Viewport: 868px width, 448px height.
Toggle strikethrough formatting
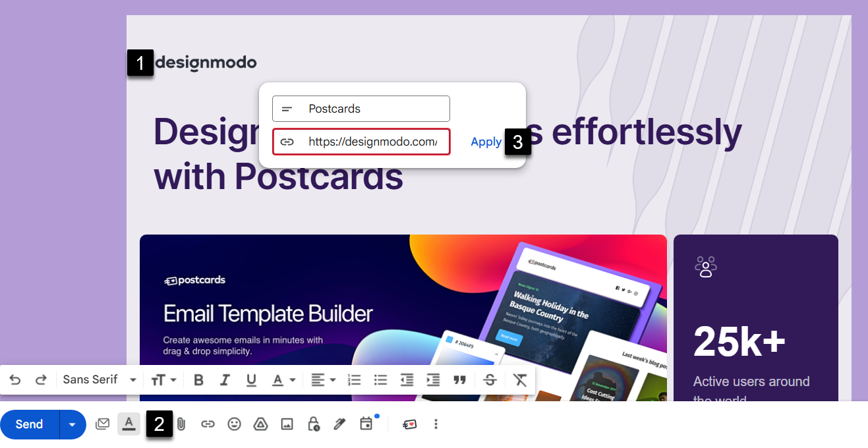point(490,380)
